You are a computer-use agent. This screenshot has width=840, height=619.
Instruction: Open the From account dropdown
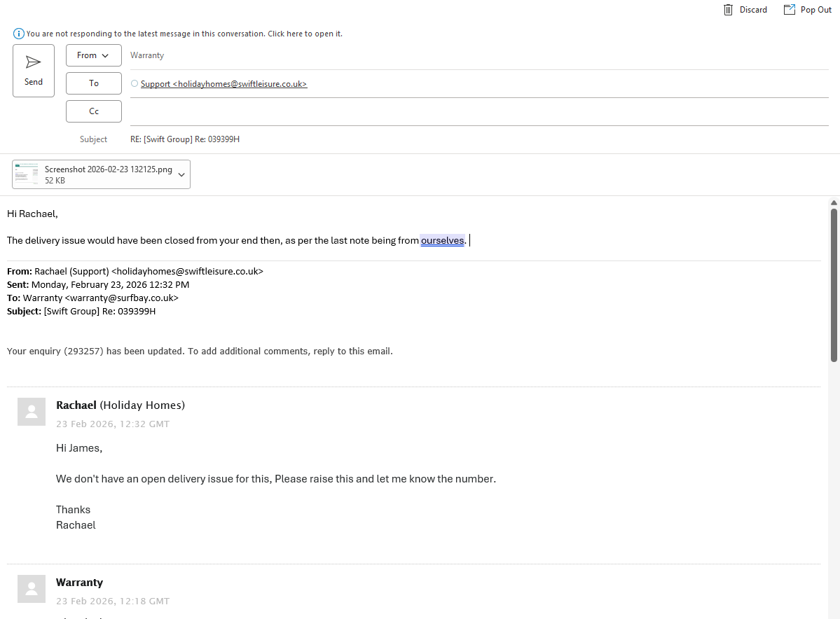click(x=93, y=55)
